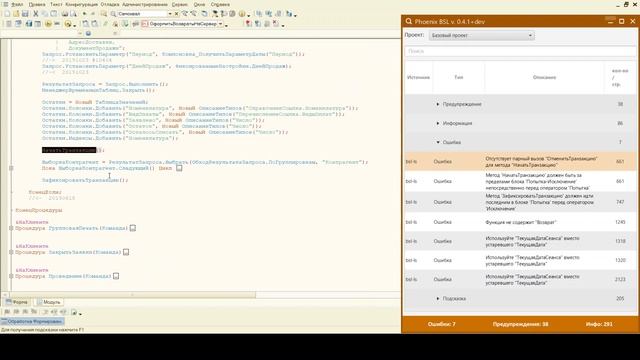Click the procedure icon beside ОформитьВозвратыНаСервере
The width and height of the screenshot is (640, 360).
144,24
